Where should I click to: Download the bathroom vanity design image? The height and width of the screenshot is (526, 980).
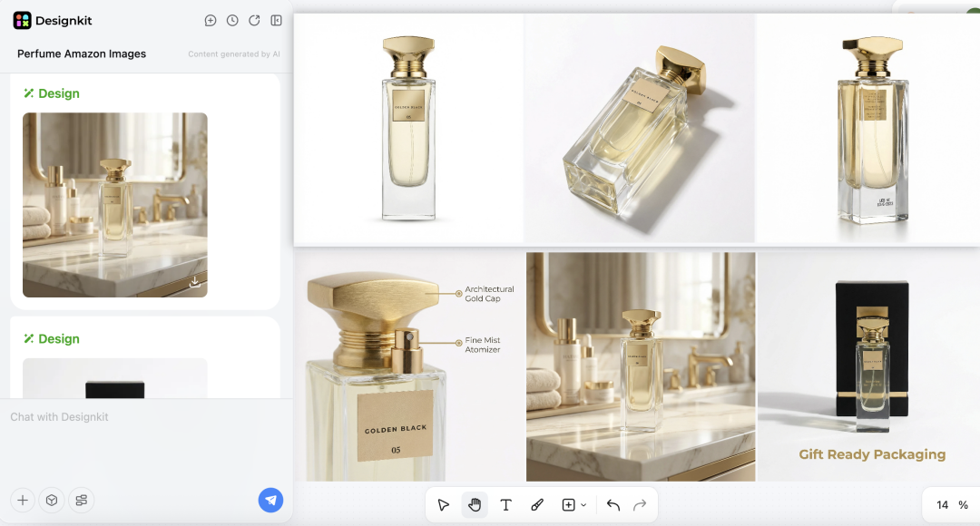(194, 282)
